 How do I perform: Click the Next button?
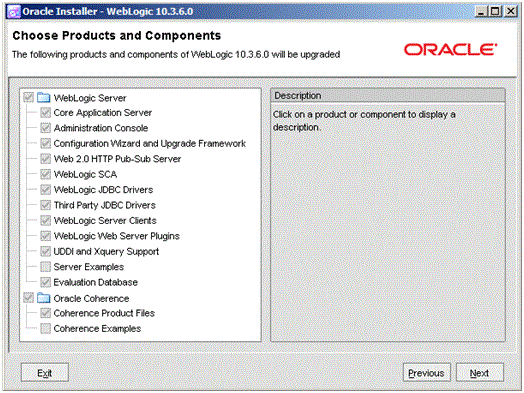coord(480,373)
